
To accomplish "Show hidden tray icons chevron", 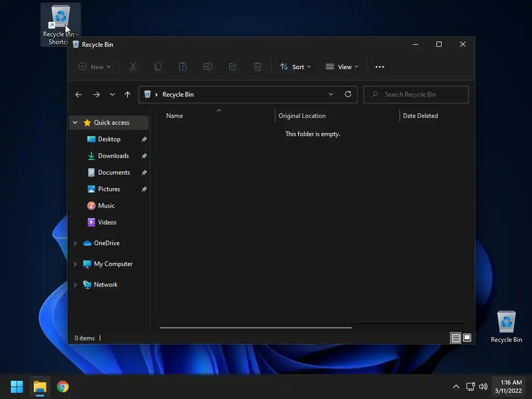I will point(456,387).
